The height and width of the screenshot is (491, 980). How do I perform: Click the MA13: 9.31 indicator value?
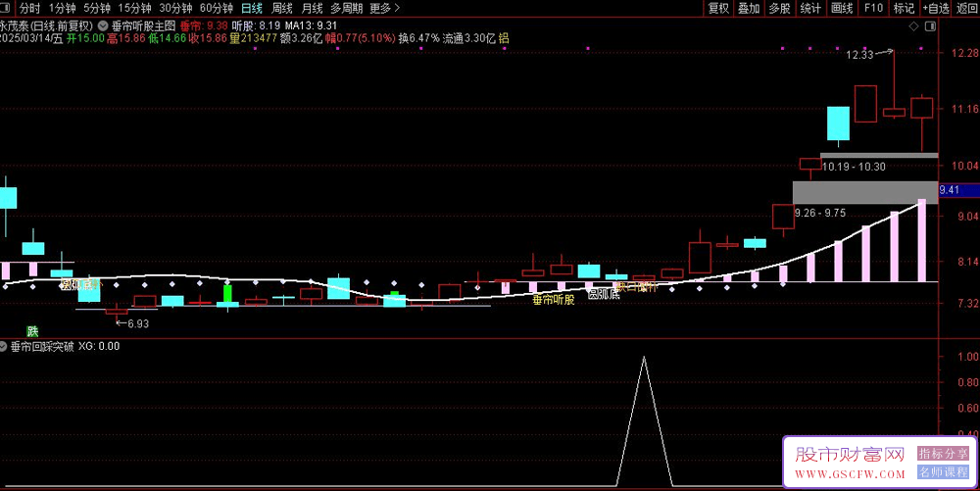click(x=311, y=26)
